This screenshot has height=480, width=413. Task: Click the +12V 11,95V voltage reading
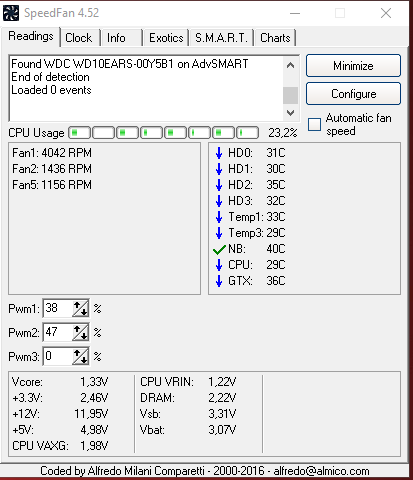(x=60, y=414)
